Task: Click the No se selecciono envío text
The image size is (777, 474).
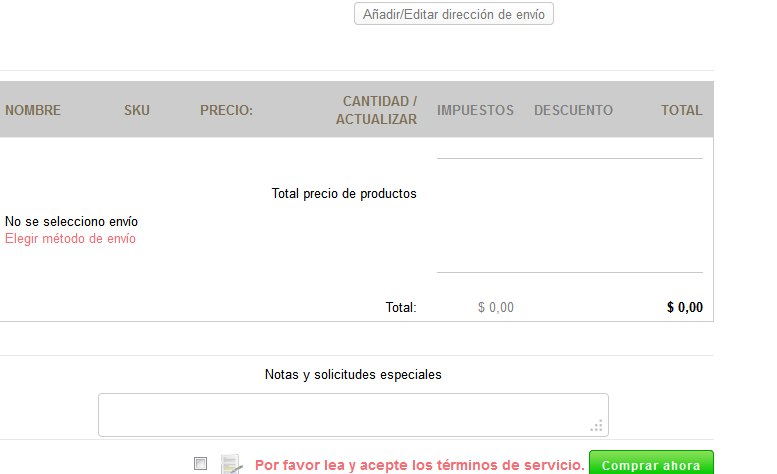Action: (71, 221)
